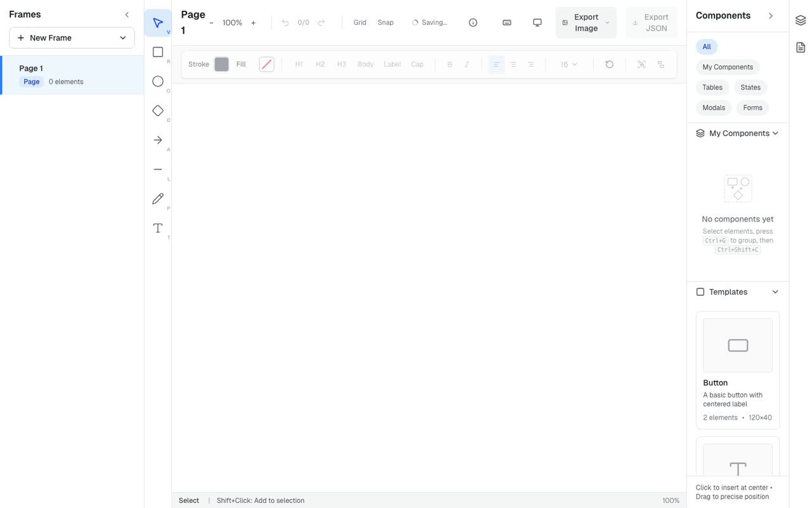This screenshot has height=508, width=812.
Task: Insert the Button template card
Action: click(738, 370)
